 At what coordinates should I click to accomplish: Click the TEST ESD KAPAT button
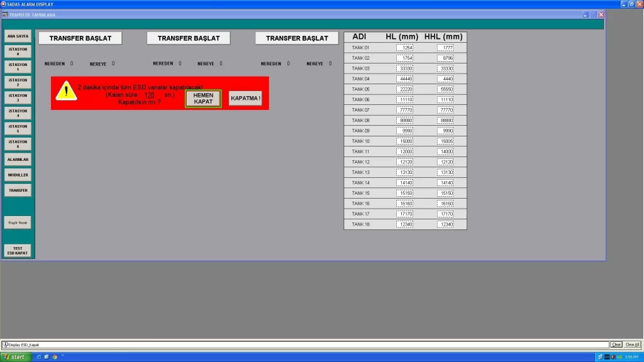click(18, 250)
